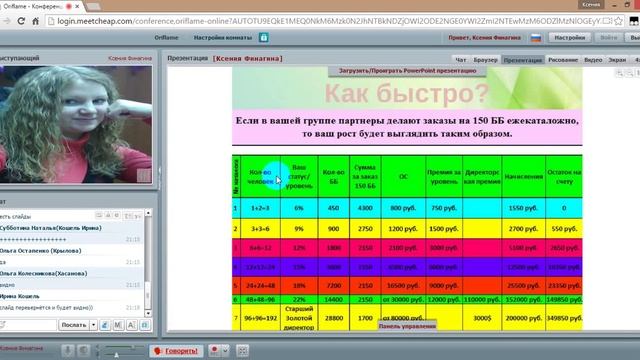Open the Панель управления control panel

click(407, 326)
